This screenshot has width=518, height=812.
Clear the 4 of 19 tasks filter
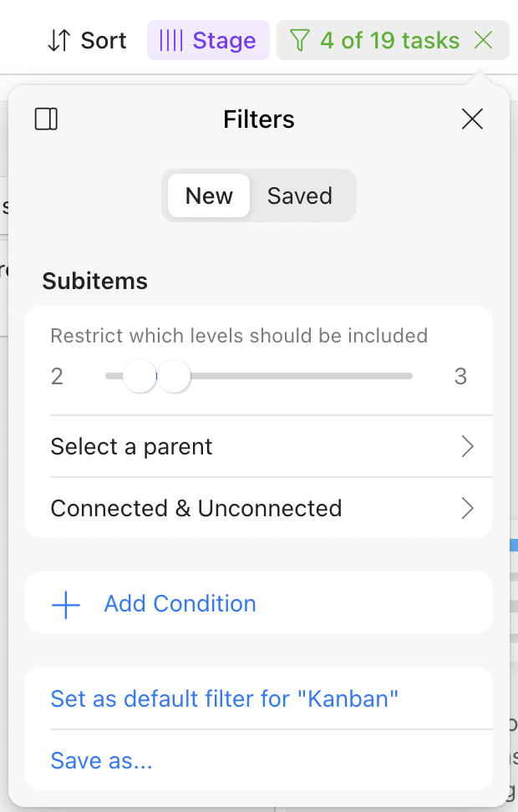tap(483, 40)
